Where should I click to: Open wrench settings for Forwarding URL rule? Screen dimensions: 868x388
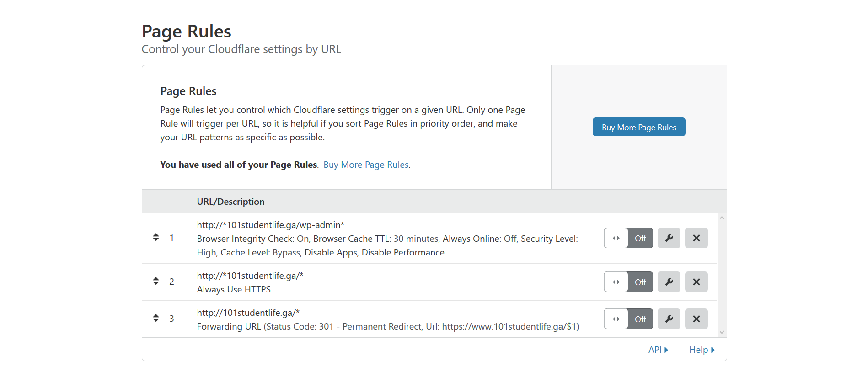[x=669, y=319]
